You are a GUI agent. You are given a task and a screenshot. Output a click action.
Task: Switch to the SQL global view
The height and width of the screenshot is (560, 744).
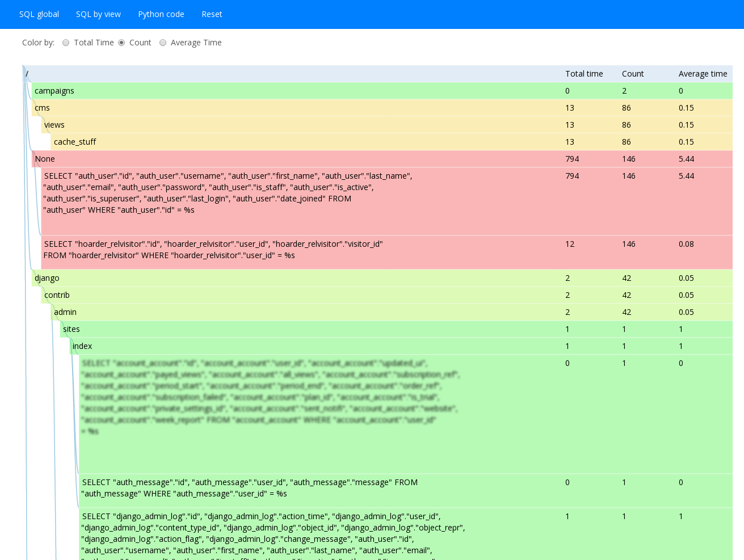pyautogui.click(x=39, y=14)
